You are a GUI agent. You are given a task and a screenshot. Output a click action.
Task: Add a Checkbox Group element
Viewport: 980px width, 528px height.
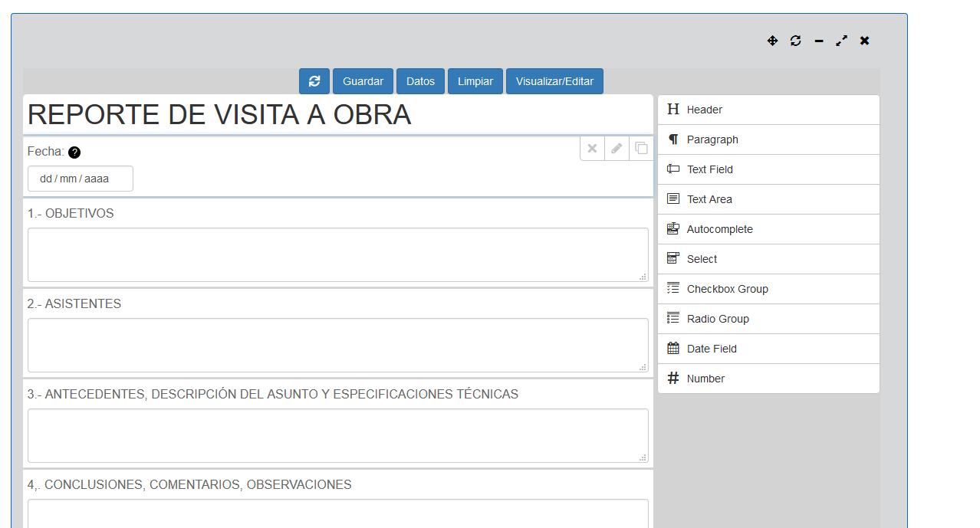[x=768, y=289]
